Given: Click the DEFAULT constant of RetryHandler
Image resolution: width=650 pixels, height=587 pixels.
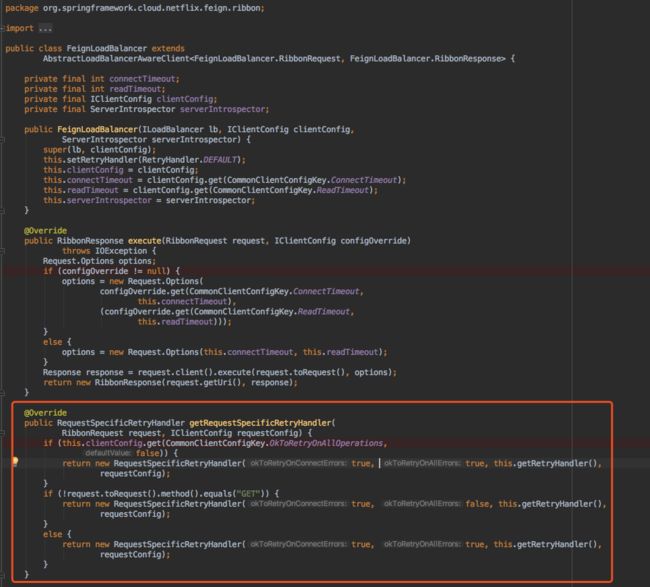Looking at the screenshot, I should [x=220, y=160].
